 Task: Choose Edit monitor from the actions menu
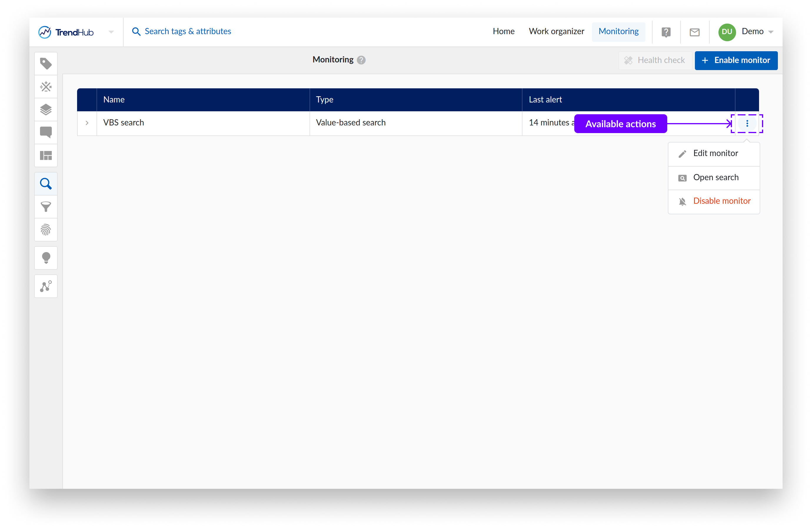coord(715,153)
